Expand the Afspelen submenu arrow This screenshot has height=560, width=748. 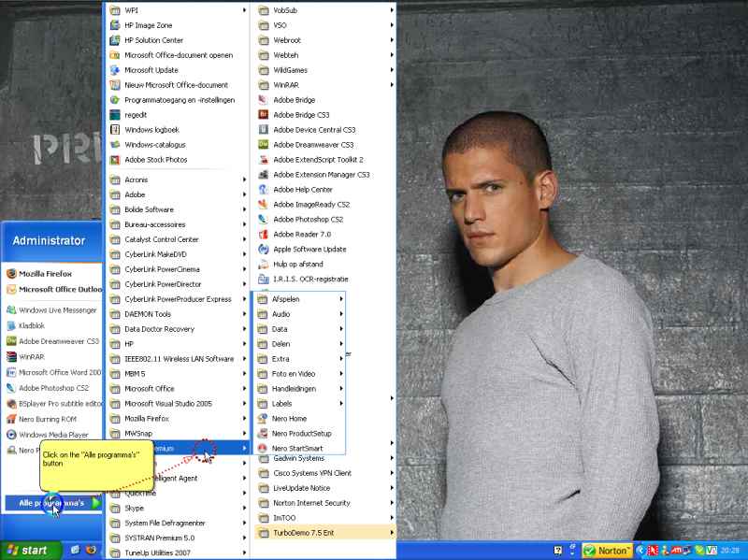click(x=341, y=299)
